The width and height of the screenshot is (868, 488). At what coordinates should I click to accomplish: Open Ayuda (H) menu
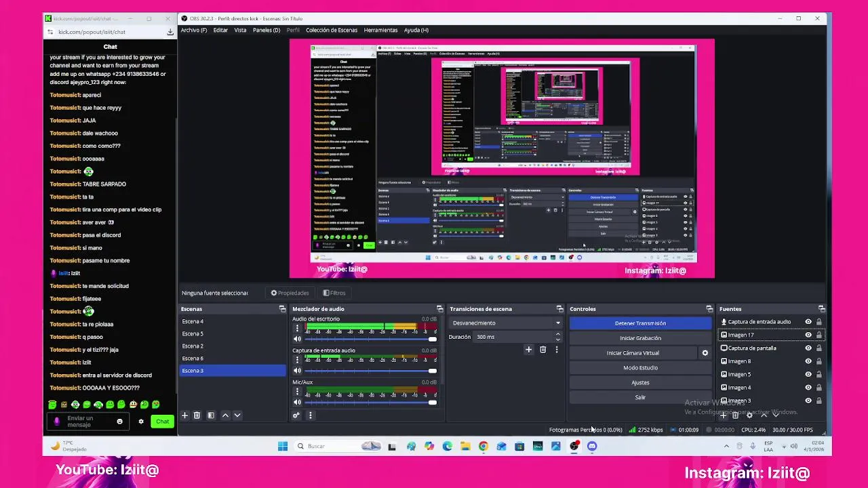(x=416, y=30)
